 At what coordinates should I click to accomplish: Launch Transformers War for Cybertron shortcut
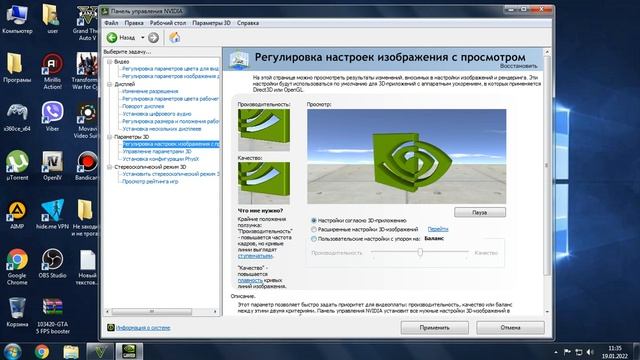click(x=86, y=71)
